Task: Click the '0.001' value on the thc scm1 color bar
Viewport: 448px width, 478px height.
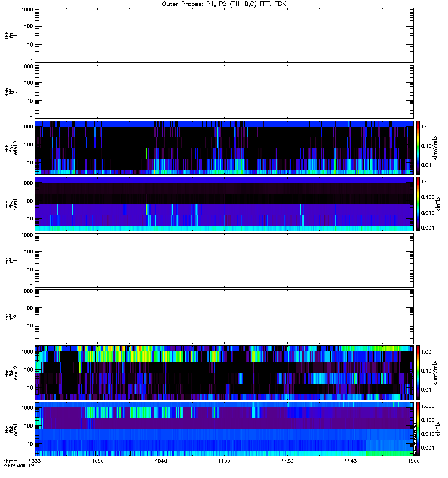Action: coord(428,448)
